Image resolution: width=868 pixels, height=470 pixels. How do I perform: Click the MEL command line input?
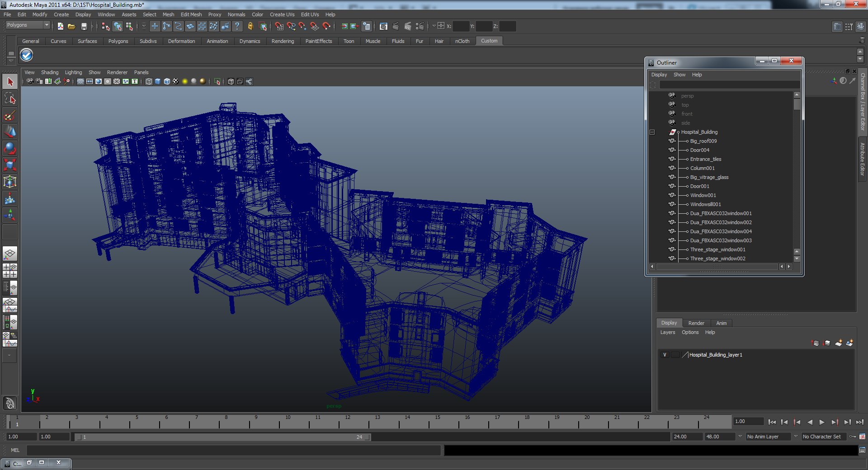233,450
